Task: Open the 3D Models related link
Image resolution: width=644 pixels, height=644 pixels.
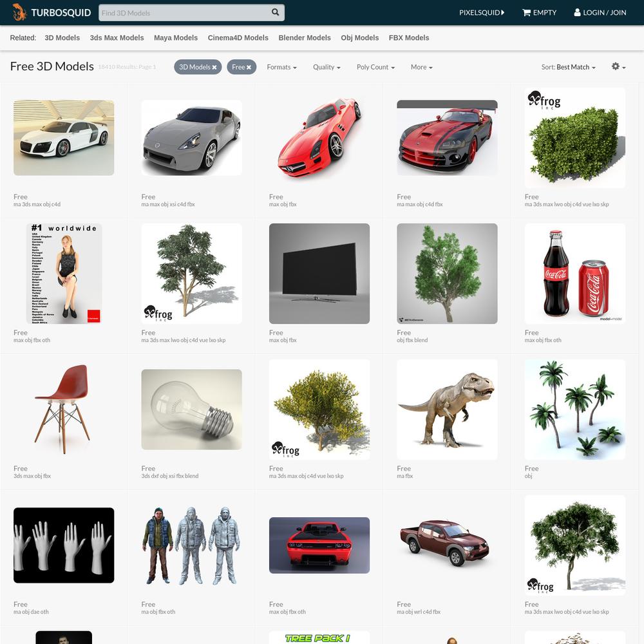Action: (62, 38)
